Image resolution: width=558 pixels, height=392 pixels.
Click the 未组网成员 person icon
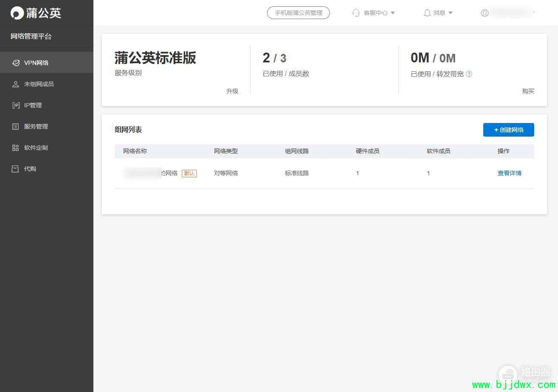pos(16,84)
